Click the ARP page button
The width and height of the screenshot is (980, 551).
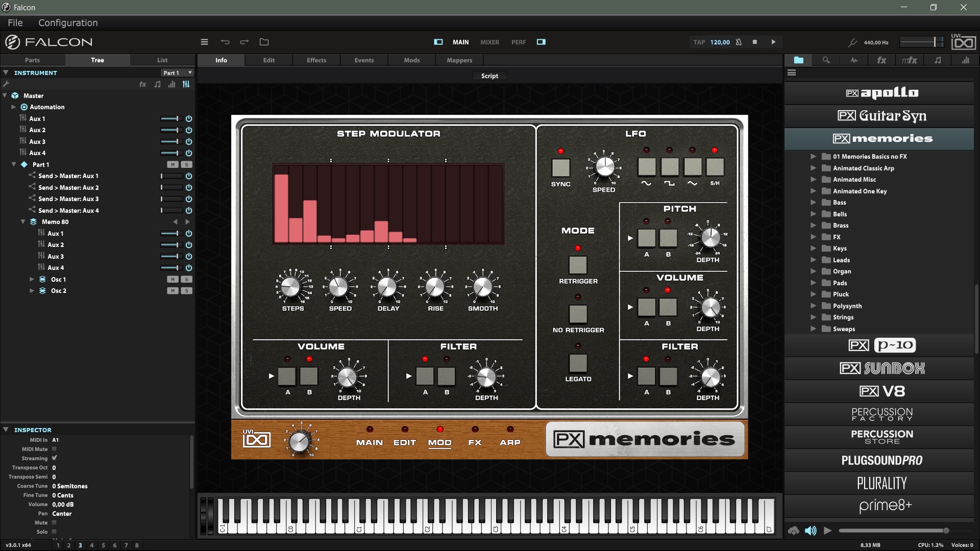(510, 442)
